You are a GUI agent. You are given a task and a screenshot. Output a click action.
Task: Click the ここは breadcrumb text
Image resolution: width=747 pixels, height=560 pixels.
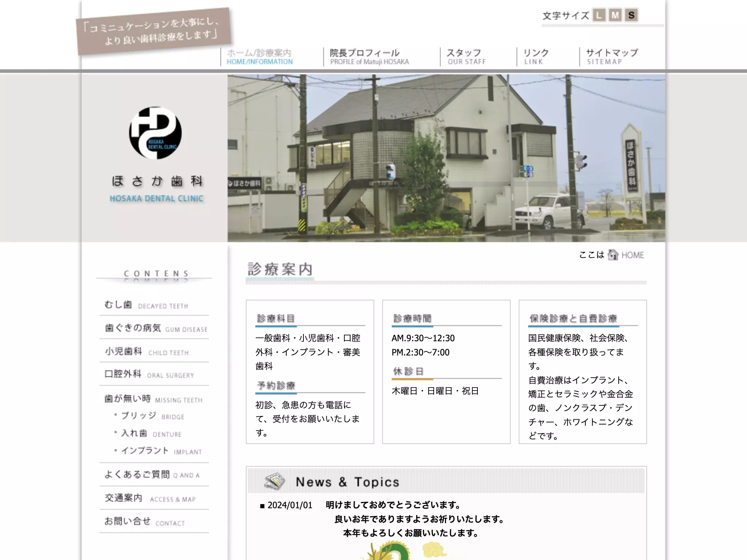592,254
